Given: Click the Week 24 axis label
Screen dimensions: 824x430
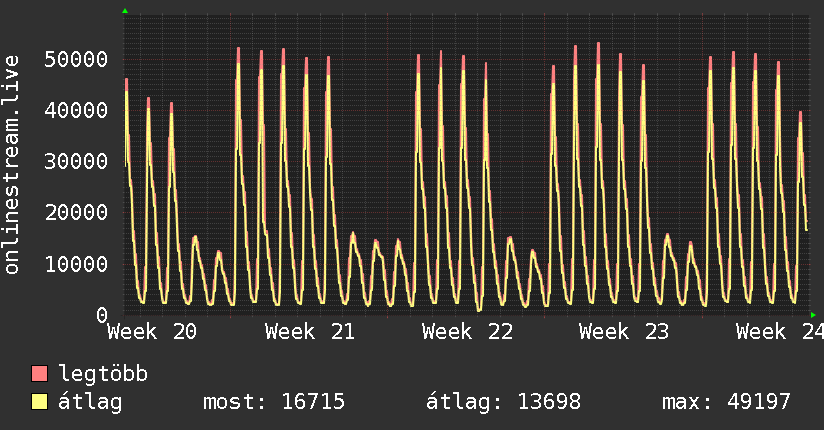Looking at the screenshot, I should (780, 332).
